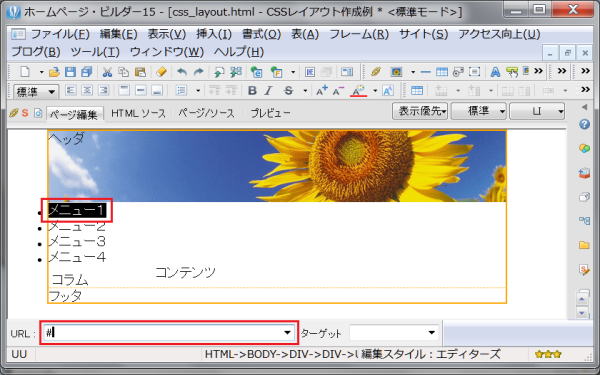Open the ウィンドウ(W) menu

[x=167, y=52]
